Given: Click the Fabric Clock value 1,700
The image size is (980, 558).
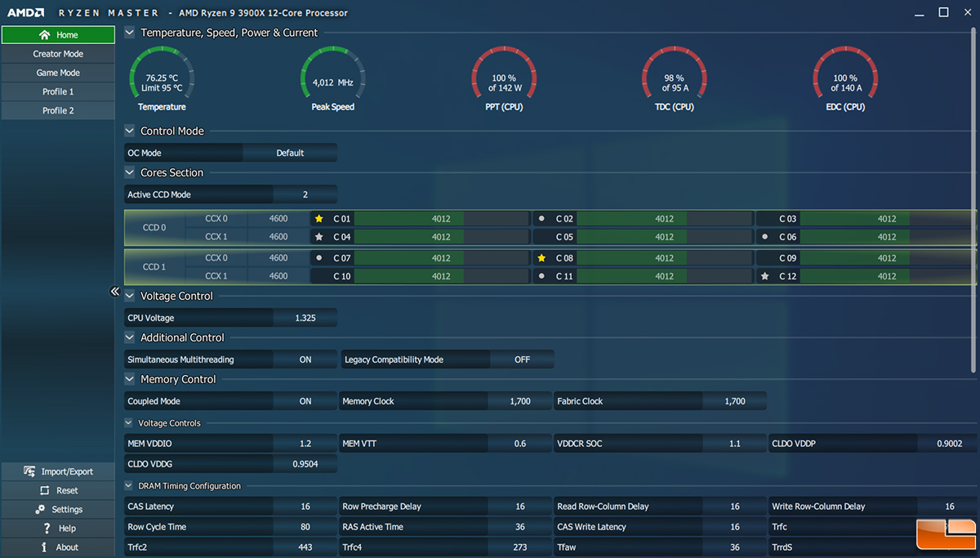Looking at the screenshot, I should pos(735,401).
